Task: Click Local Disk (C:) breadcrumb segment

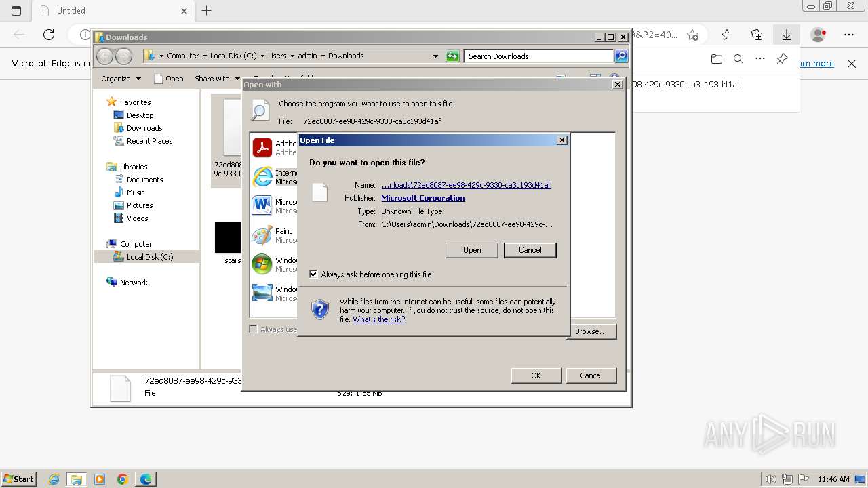Action: (x=233, y=56)
